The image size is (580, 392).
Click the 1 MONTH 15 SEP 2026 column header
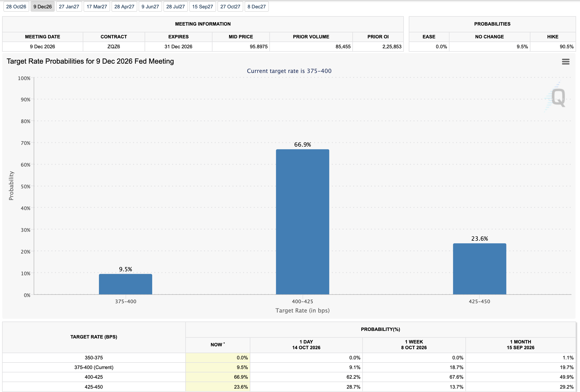point(520,345)
